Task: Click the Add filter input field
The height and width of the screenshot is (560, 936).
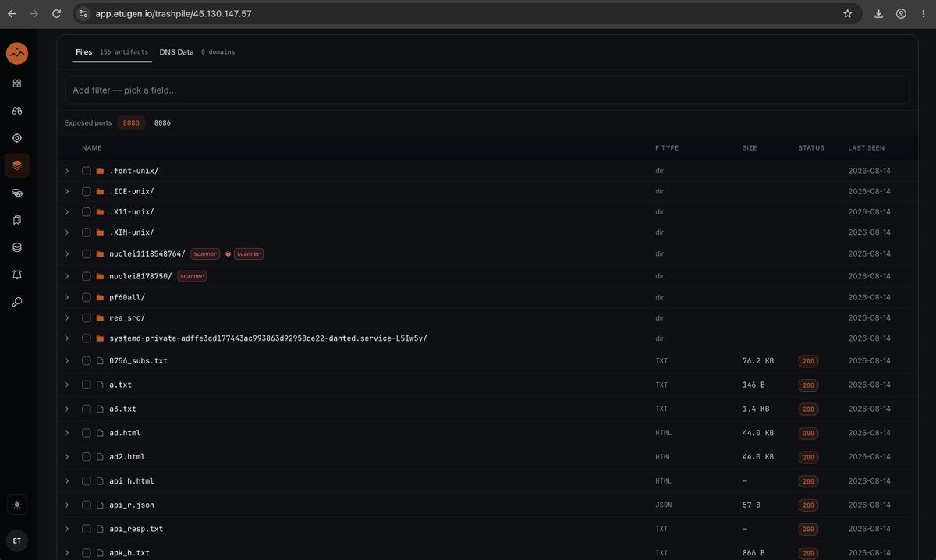Action: (x=487, y=90)
